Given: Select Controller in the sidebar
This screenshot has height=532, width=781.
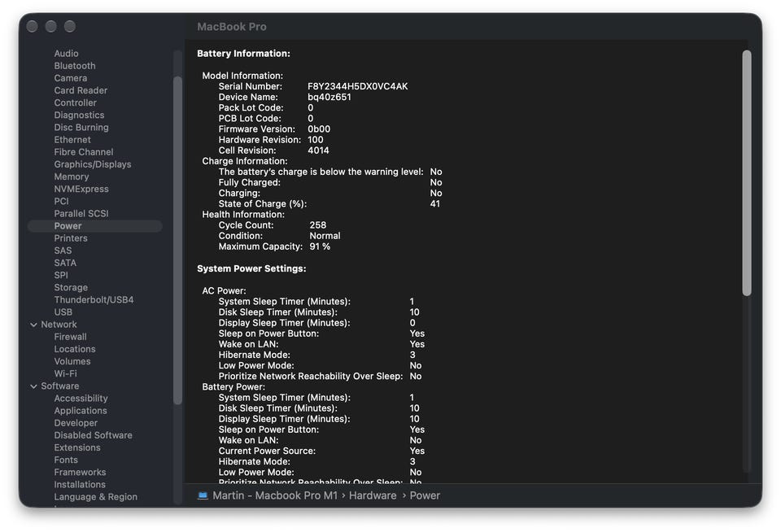Looking at the screenshot, I should click(75, 102).
